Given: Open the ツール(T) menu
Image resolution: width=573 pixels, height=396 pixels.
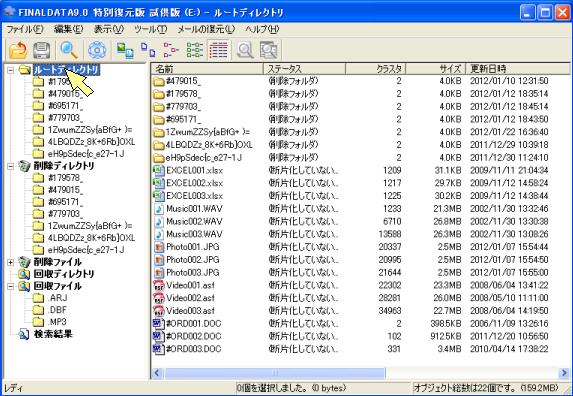Looking at the screenshot, I should coord(150,29).
